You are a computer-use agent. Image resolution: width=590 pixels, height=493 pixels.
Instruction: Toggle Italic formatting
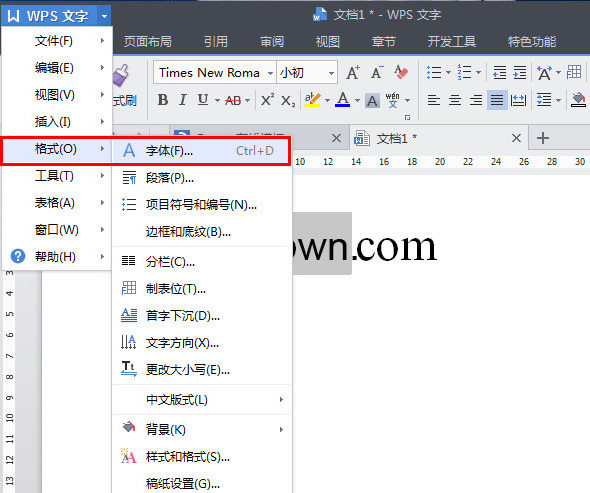(183, 100)
